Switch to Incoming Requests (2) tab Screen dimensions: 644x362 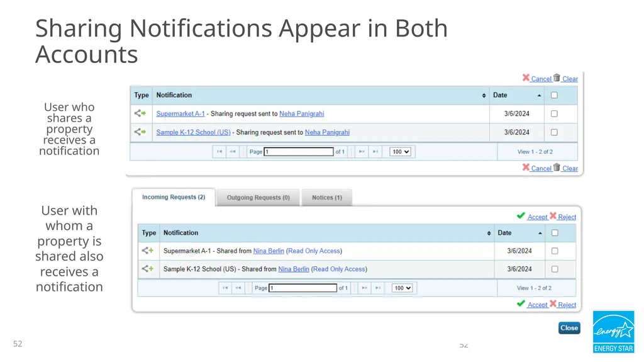coord(174,197)
